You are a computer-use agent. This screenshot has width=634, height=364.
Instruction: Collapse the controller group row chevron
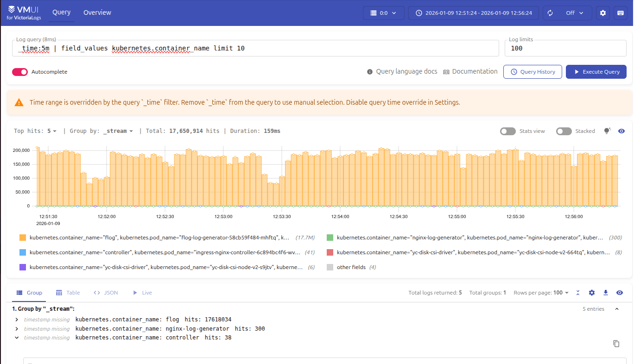click(17, 338)
